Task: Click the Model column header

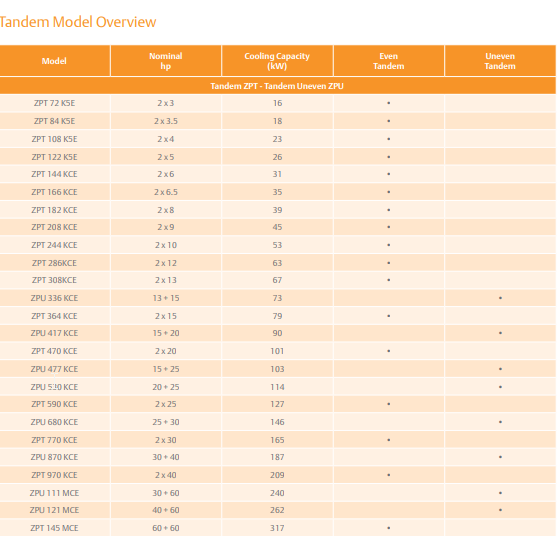Action: tap(54, 61)
